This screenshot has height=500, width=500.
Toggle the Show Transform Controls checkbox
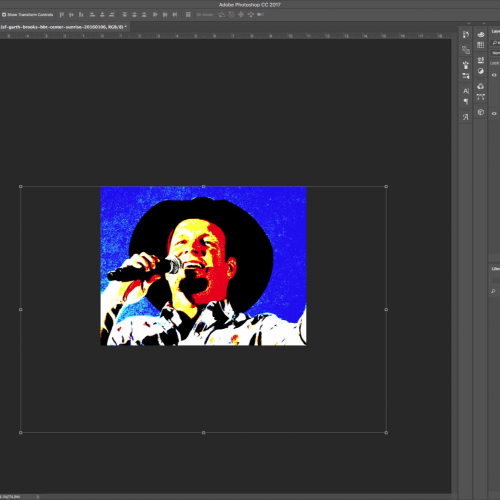[x=4, y=15]
